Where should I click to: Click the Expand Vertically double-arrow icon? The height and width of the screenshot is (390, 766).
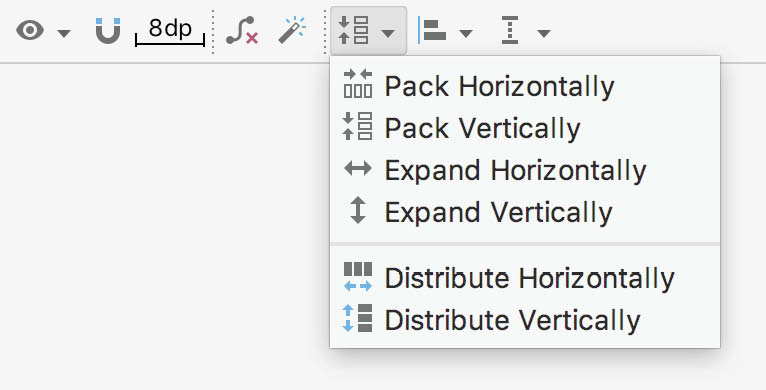coord(358,211)
